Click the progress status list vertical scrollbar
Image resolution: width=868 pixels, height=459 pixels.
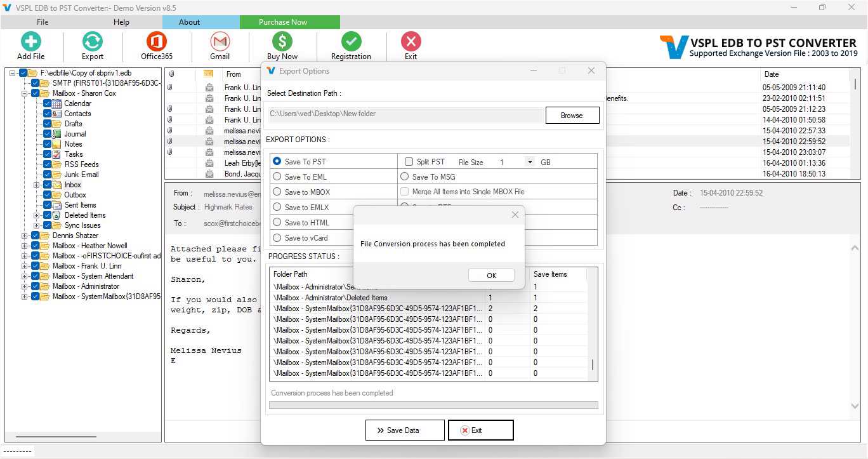593,364
